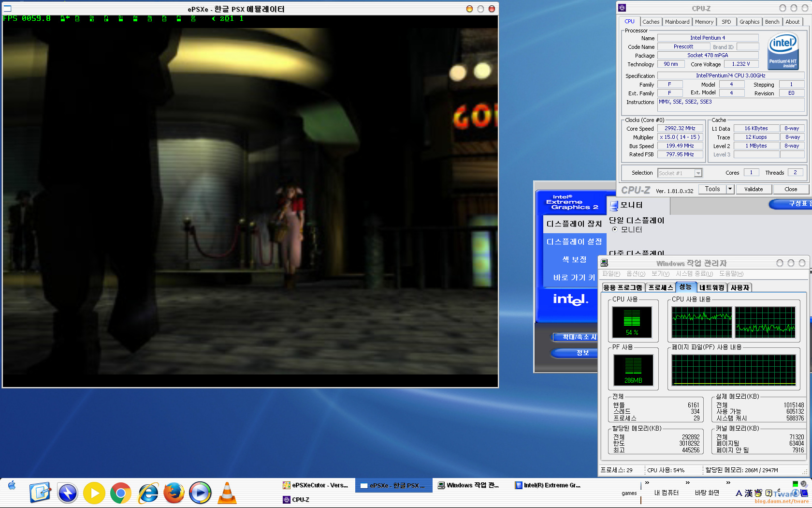
Task: Open the language bar help question icon
Action: [768, 493]
